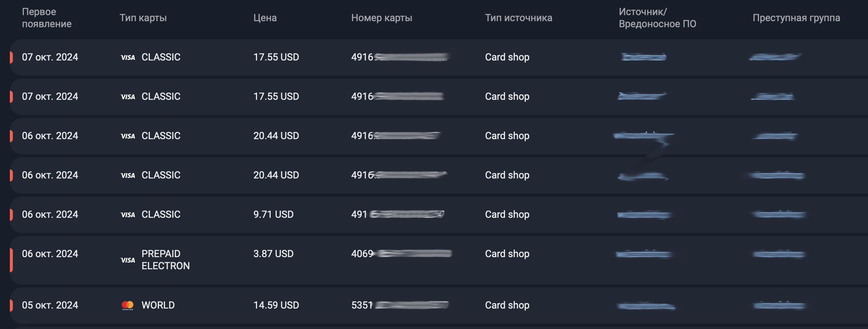Select the 05 окт. 2024 date cell

pyautogui.click(x=50, y=305)
